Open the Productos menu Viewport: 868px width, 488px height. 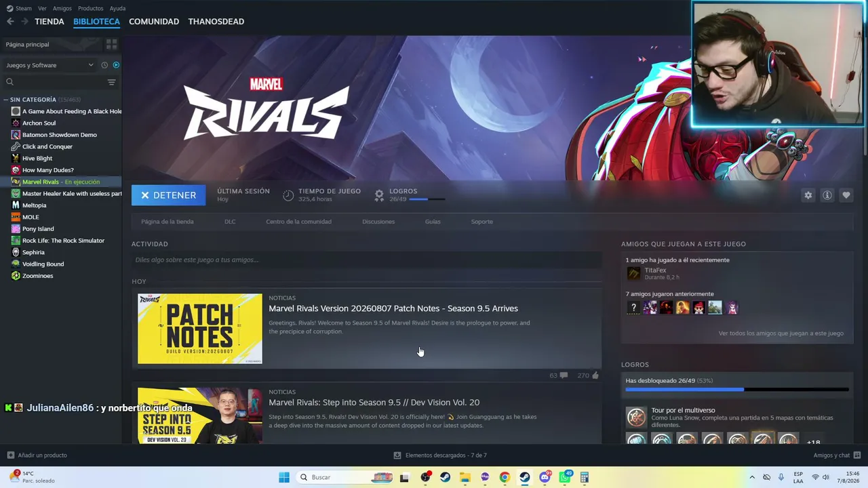pos(91,8)
